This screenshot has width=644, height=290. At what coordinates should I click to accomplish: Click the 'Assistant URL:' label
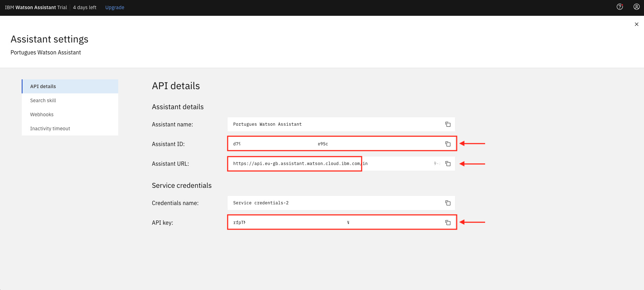coord(170,164)
